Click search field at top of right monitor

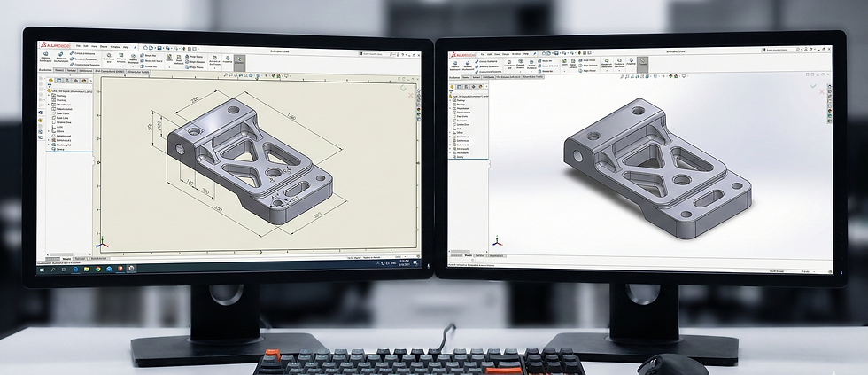(x=781, y=50)
